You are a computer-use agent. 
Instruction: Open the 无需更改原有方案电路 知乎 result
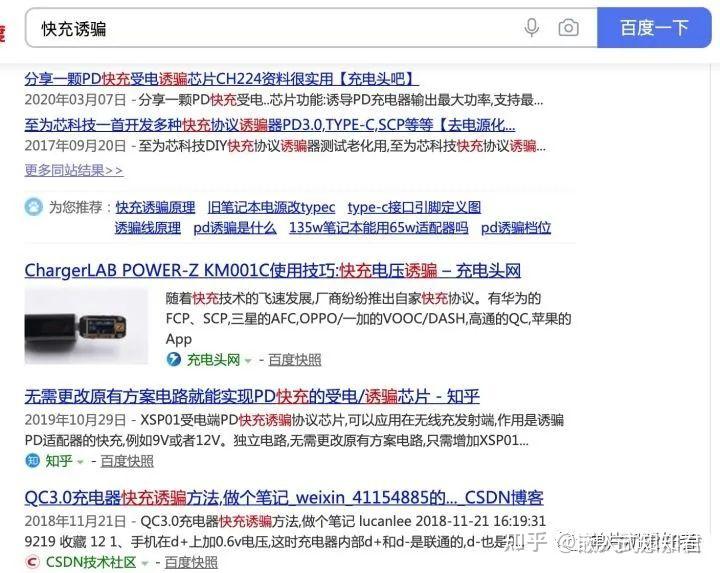252,397
